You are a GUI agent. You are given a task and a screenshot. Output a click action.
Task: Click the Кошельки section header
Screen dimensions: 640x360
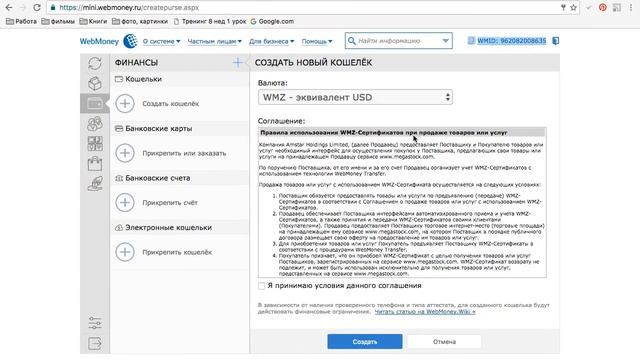[x=179, y=79]
